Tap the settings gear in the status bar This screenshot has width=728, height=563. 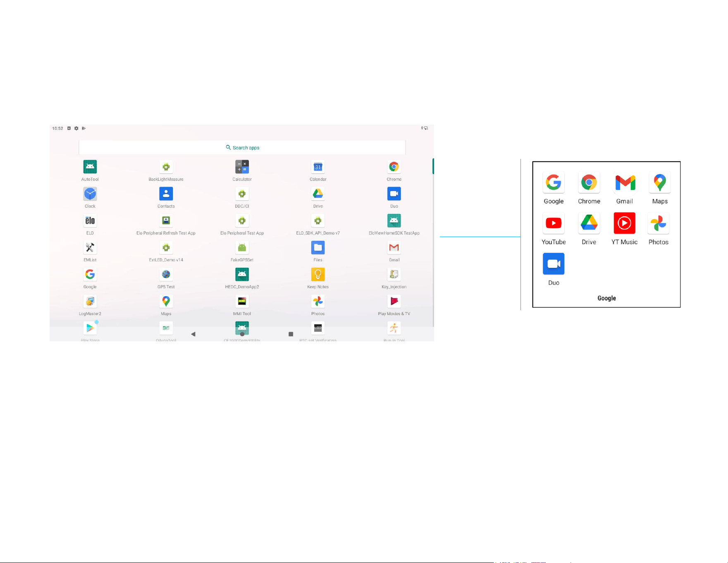[x=76, y=128]
